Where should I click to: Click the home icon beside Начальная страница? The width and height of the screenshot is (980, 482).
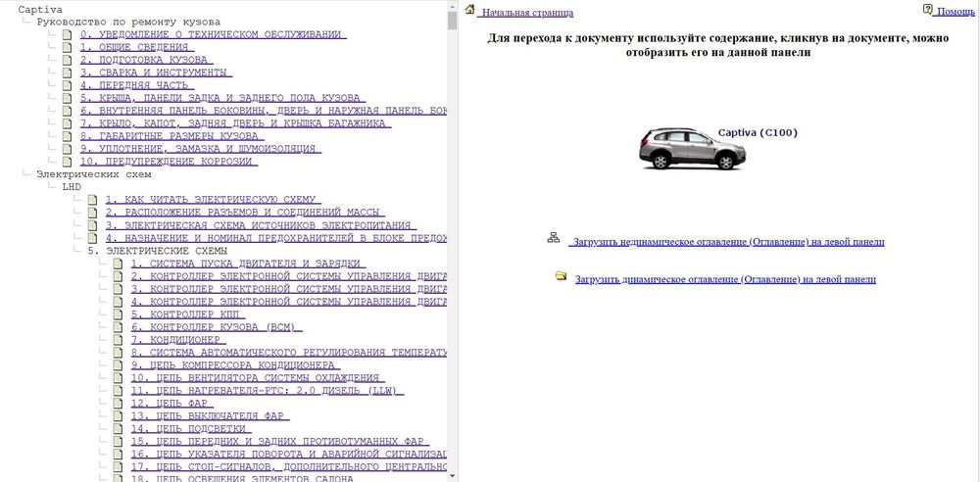(x=470, y=10)
